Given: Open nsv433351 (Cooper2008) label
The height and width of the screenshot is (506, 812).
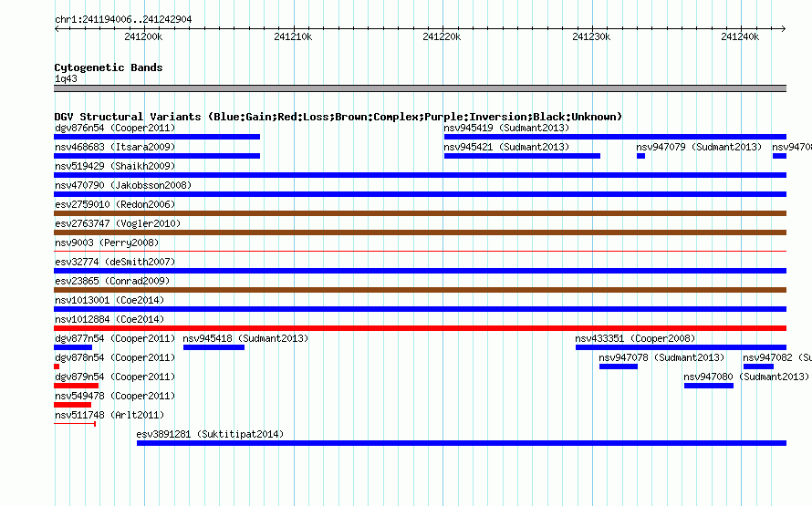Looking at the screenshot, I should (x=635, y=338).
